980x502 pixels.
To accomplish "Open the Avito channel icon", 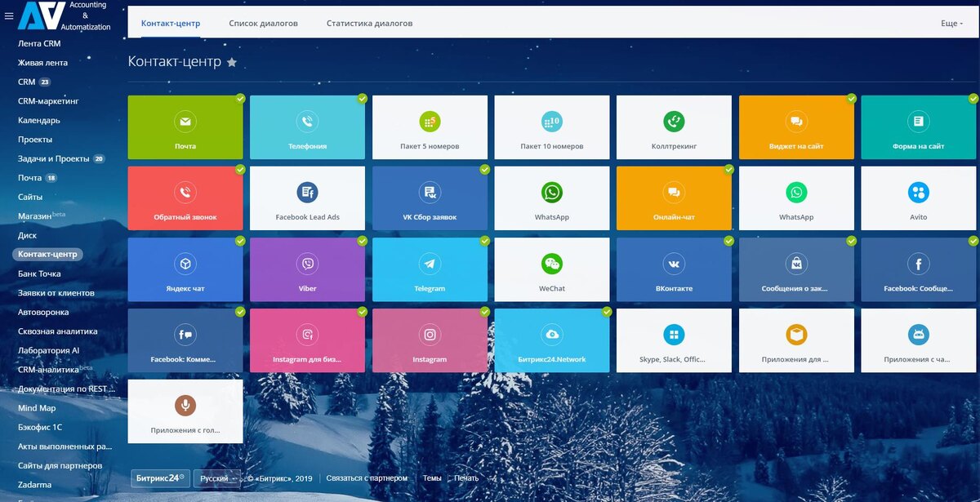I will [x=919, y=193].
